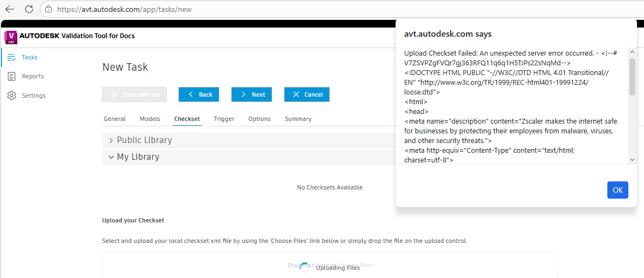
Task: Click the uploading spinner indicator
Action: click(x=304, y=267)
